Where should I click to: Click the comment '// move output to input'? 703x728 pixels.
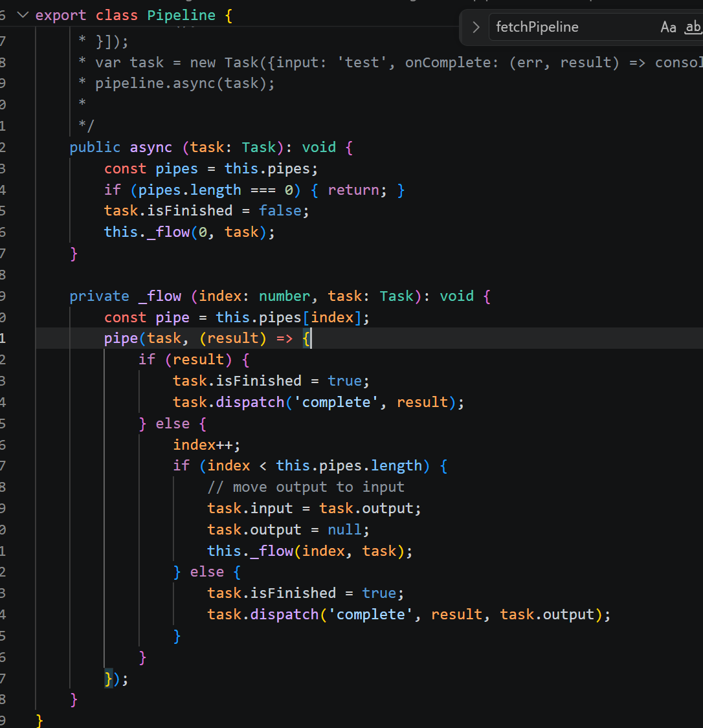pos(306,487)
